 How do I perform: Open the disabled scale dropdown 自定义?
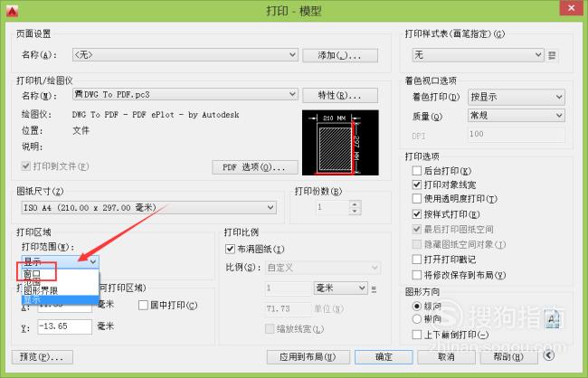pos(323,268)
